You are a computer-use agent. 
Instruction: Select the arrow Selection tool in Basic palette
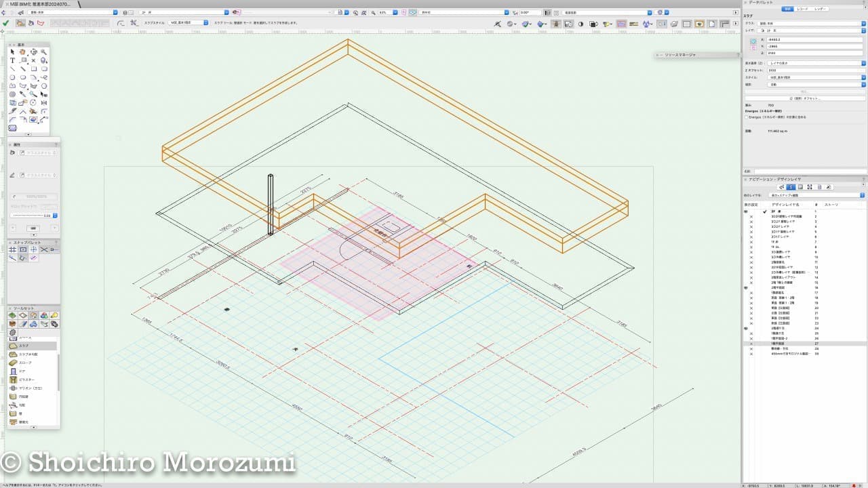[x=12, y=52]
